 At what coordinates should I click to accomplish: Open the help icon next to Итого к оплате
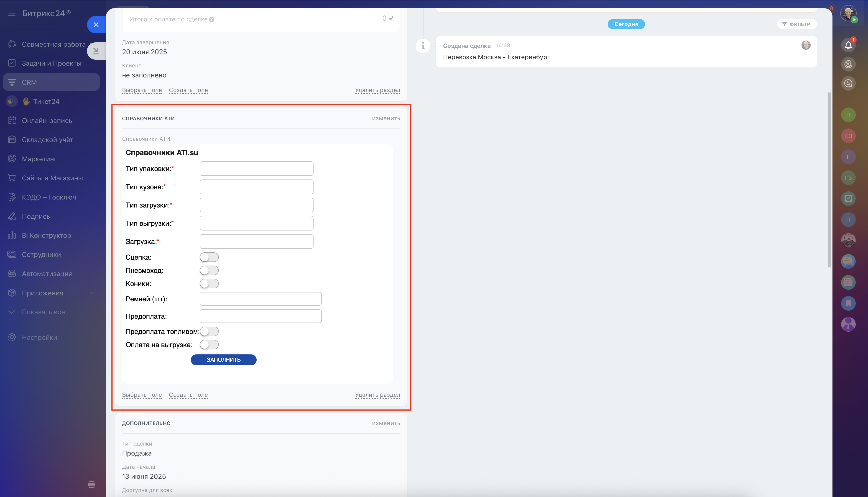(x=212, y=19)
